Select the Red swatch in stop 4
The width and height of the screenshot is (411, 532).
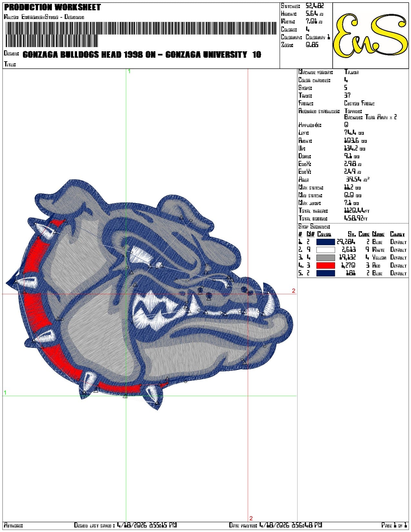coord(326,265)
